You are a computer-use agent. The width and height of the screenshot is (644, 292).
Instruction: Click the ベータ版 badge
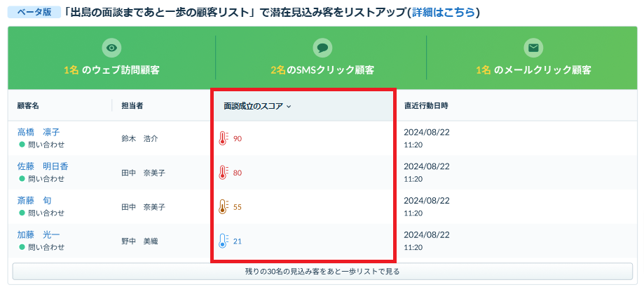click(x=34, y=13)
